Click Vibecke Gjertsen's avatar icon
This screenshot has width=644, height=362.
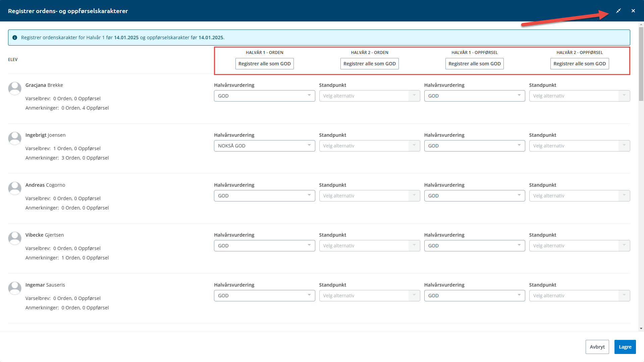pos(15,238)
